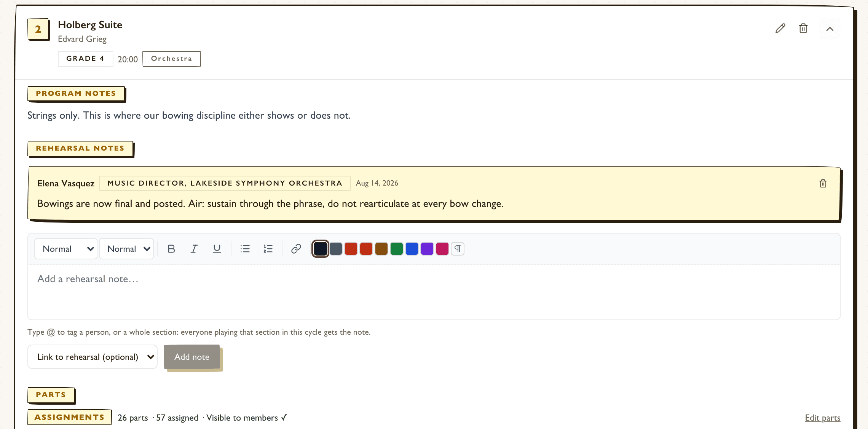Choose the brown text color swatch
The image size is (868, 429).
tap(381, 249)
